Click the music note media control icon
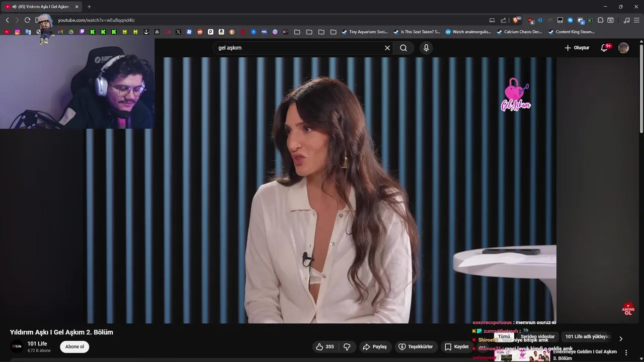Image resolution: width=644 pixels, height=362 pixels. click(x=626, y=20)
